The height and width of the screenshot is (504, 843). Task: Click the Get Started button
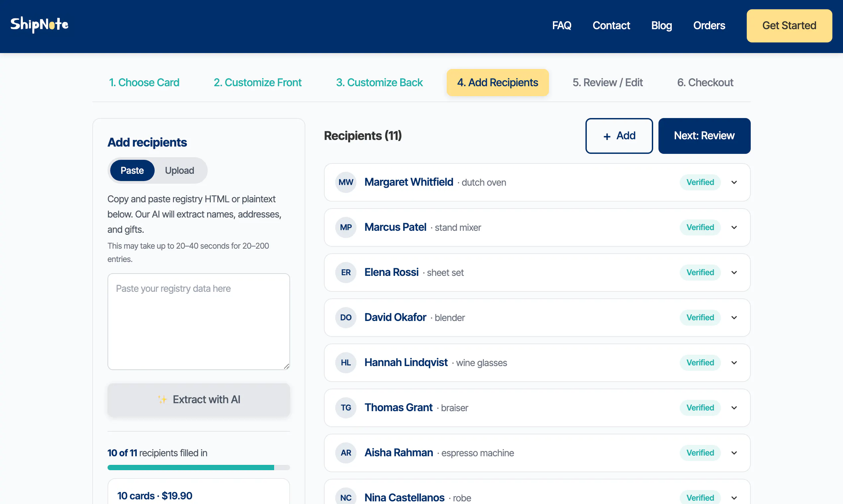[x=789, y=26]
